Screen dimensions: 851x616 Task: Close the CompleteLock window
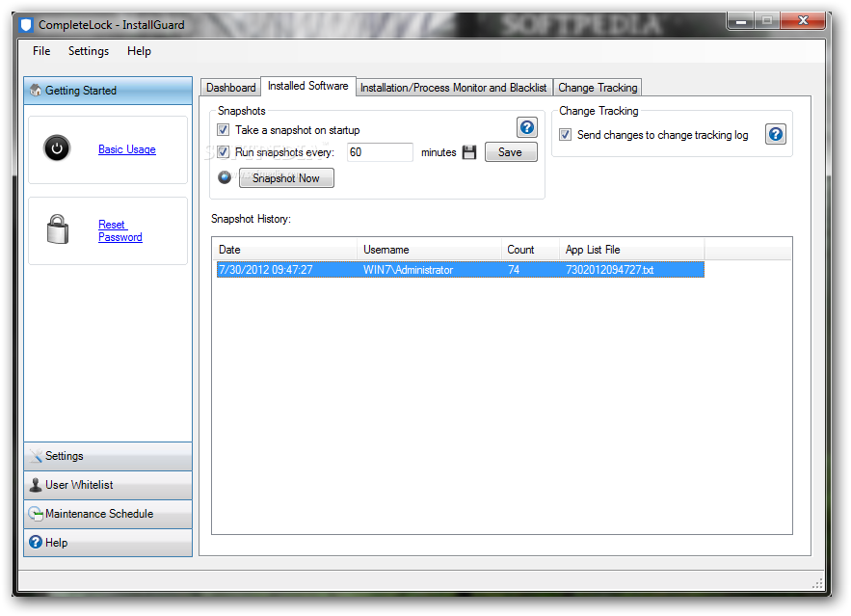tap(803, 21)
